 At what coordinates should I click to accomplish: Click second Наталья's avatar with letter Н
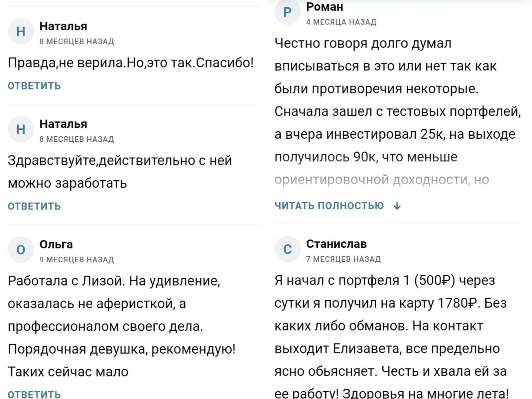click(x=21, y=129)
